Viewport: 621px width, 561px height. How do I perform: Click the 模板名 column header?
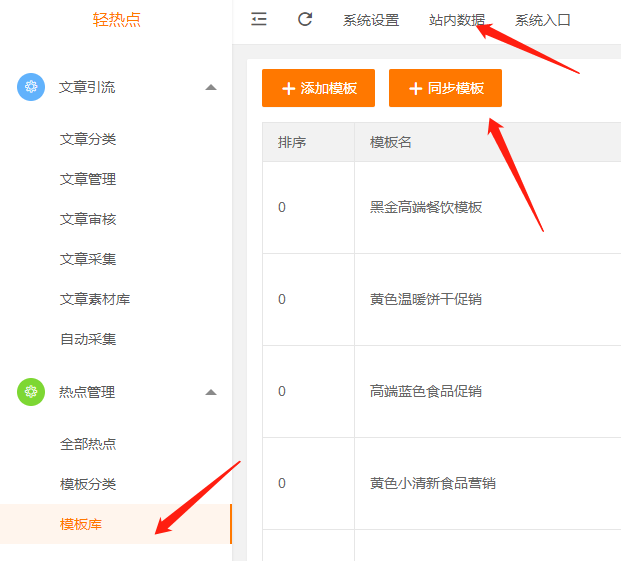coord(391,142)
